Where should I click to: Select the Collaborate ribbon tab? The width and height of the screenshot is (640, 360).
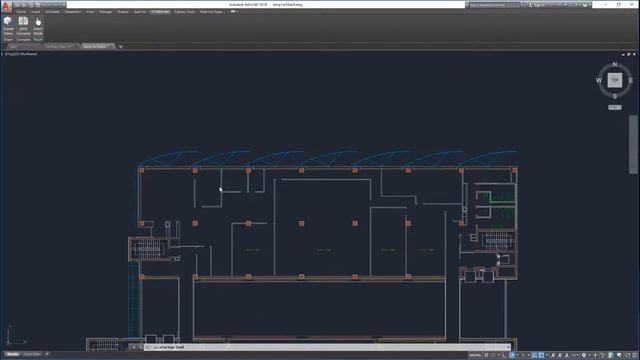tap(160, 12)
